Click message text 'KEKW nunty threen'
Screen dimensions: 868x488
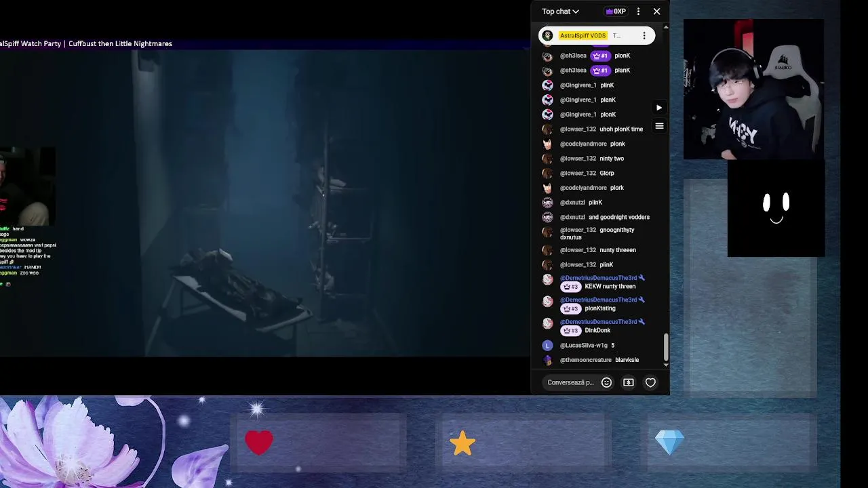point(610,287)
